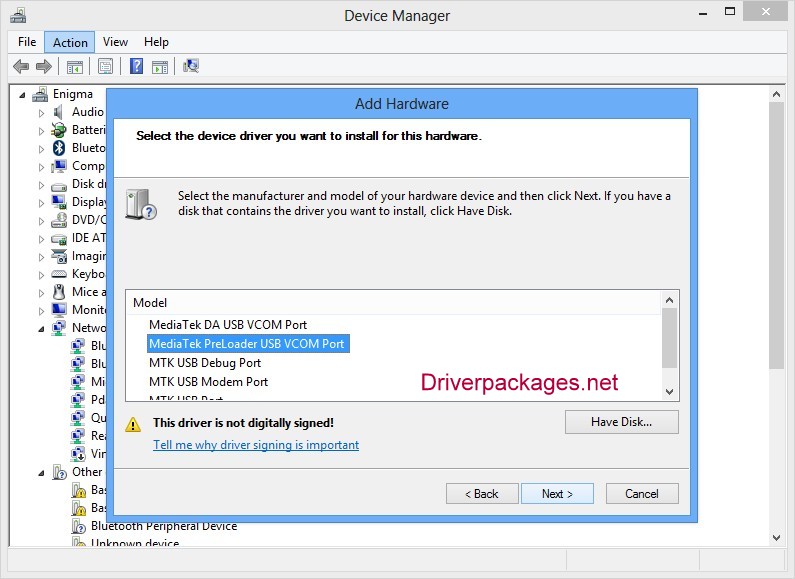Image resolution: width=795 pixels, height=579 pixels.
Task: Click the Scan for hardware changes icon
Action: click(x=191, y=66)
